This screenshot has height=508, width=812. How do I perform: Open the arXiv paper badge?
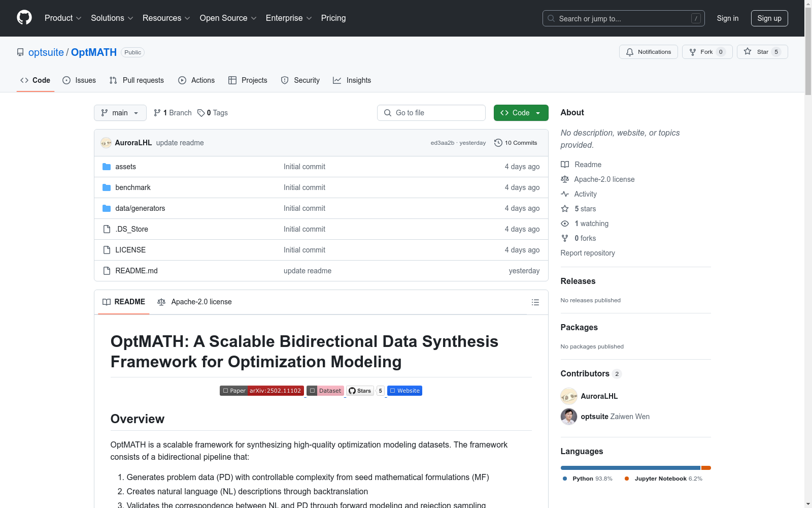[x=262, y=391]
